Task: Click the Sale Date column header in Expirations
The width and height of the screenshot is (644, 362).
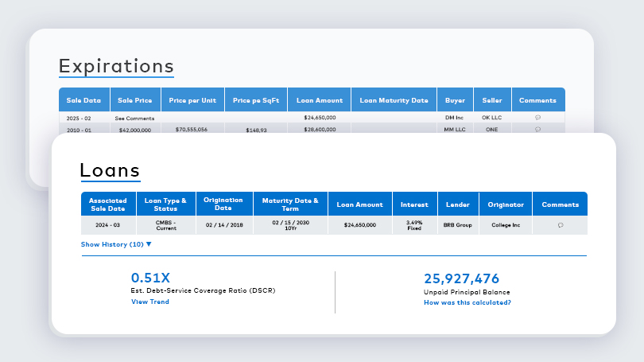Action: pos(84,99)
